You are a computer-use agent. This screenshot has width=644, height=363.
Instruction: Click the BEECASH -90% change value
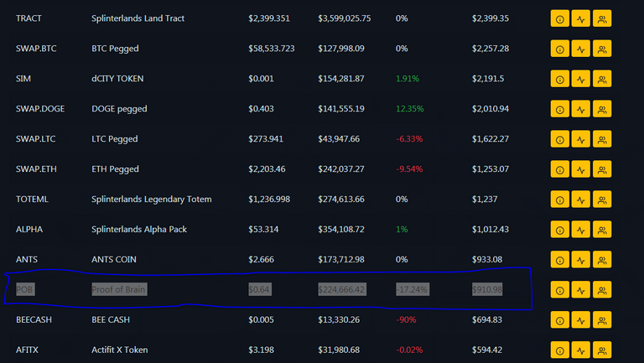point(406,319)
